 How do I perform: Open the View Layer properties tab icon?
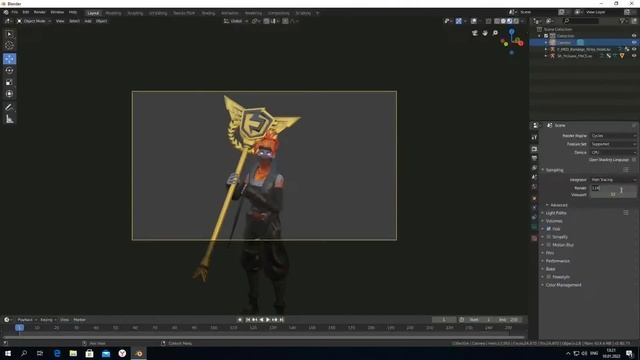point(534,168)
